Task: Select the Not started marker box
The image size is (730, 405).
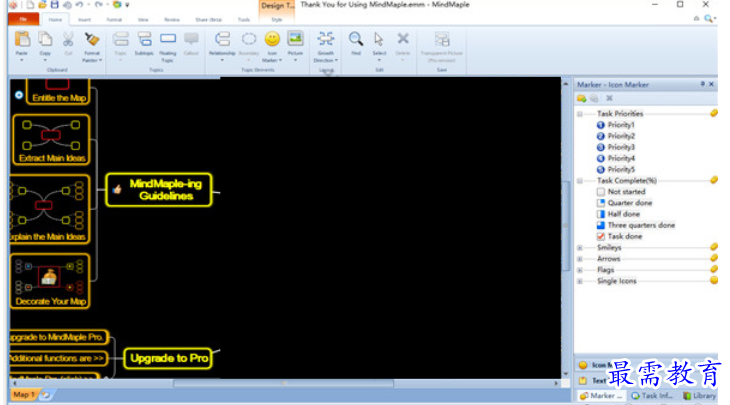Action: point(601,192)
